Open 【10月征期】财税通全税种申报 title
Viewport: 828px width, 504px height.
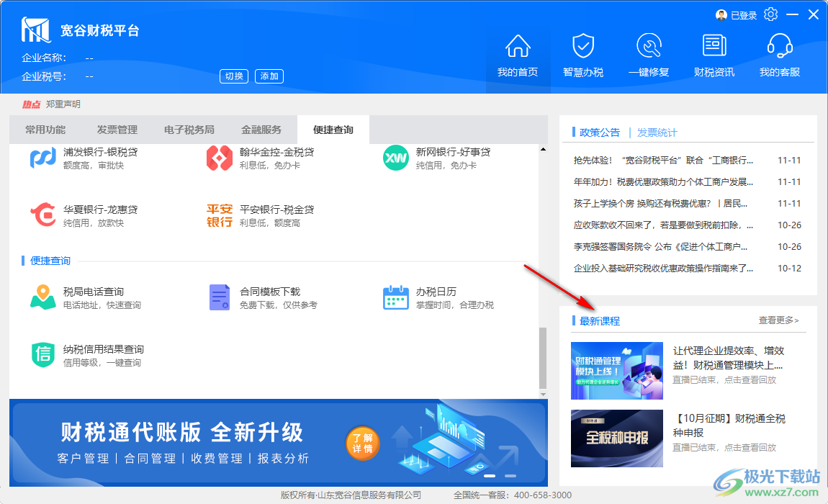[x=729, y=426]
